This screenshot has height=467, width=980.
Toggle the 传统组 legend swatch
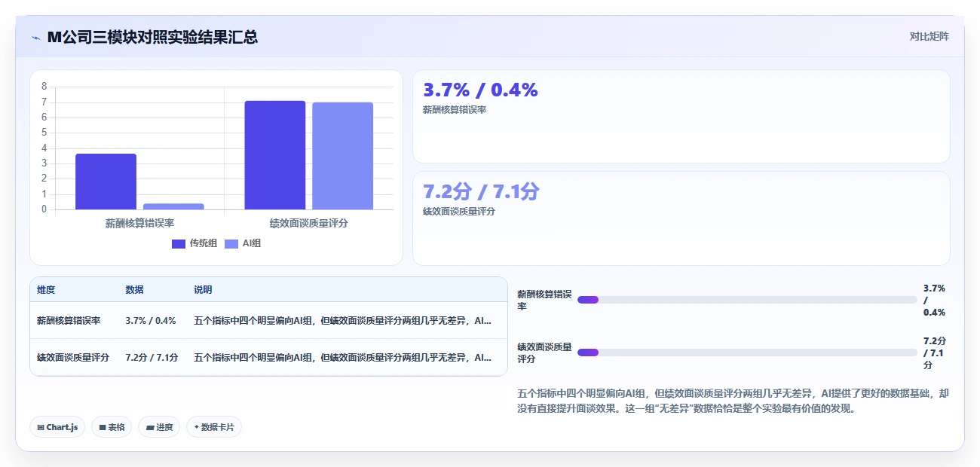[x=179, y=243]
